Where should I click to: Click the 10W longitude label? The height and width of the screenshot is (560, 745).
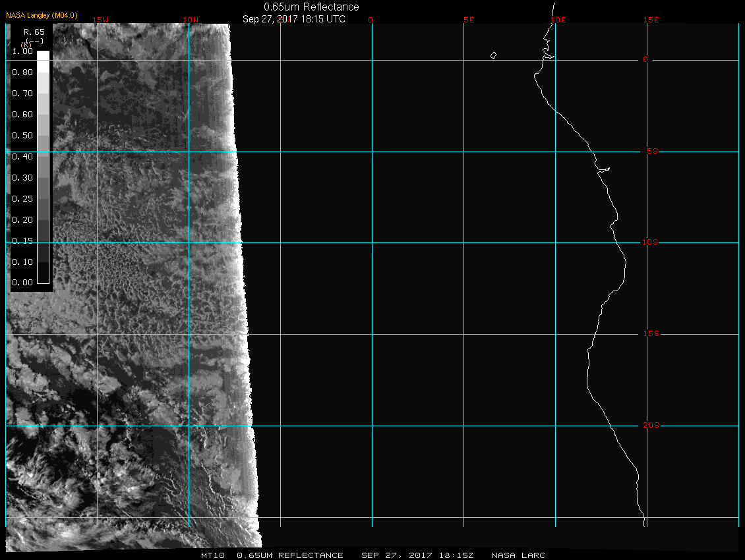(191, 20)
